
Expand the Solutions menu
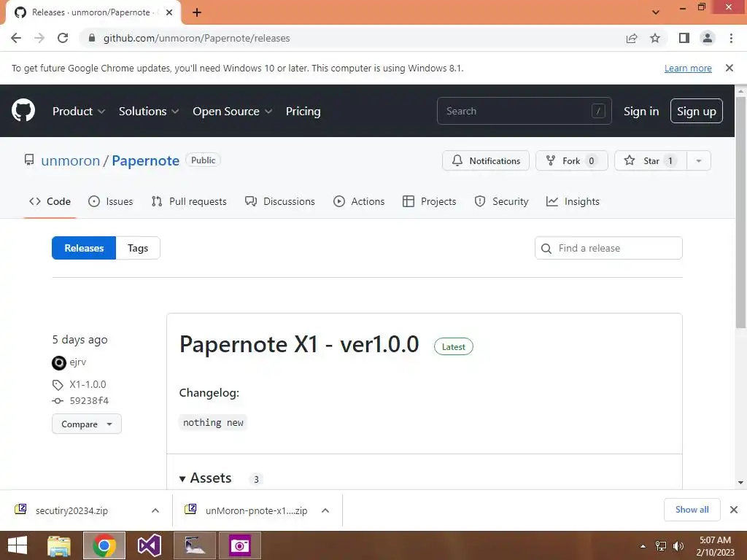pyautogui.click(x=149, y=112)
